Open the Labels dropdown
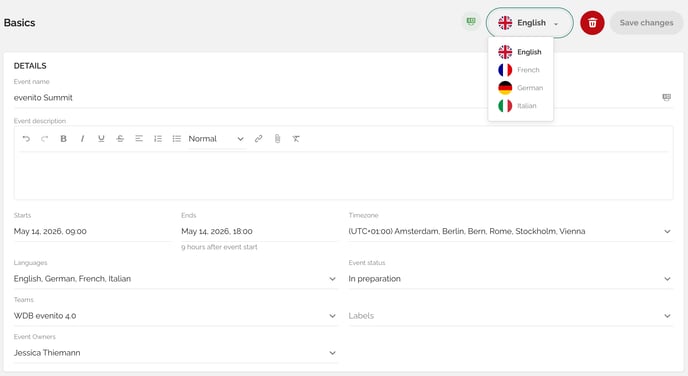This screenshot has width=688, height=376. click(x=510, y=315)
